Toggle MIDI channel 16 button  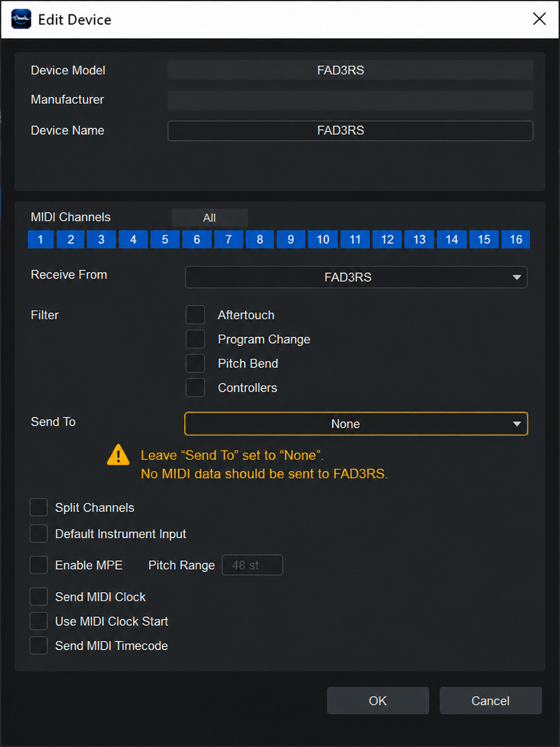point(516,239)
